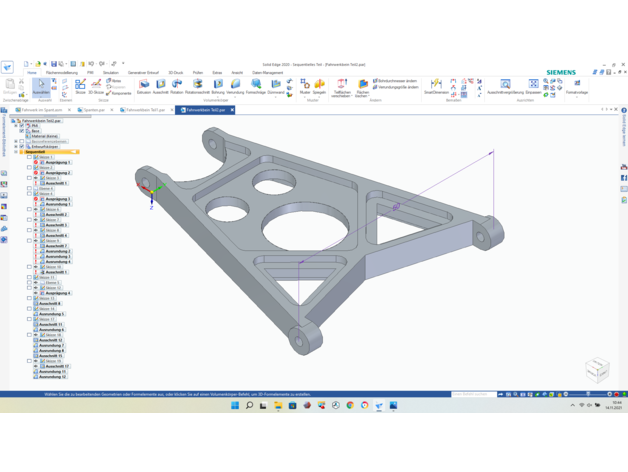Viewport: 628px width, 472px height.
Task: Choose the Verrundung (round) tool
Action: [235, 85]
